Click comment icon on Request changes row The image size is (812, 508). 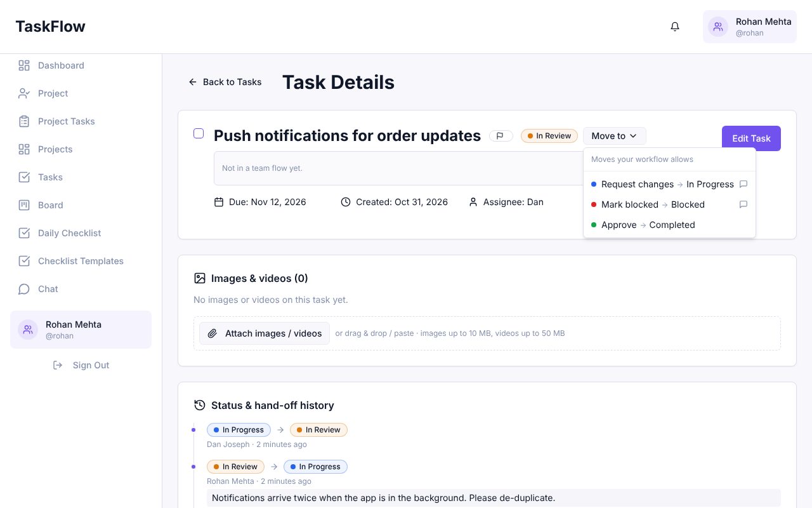[743, 184]
